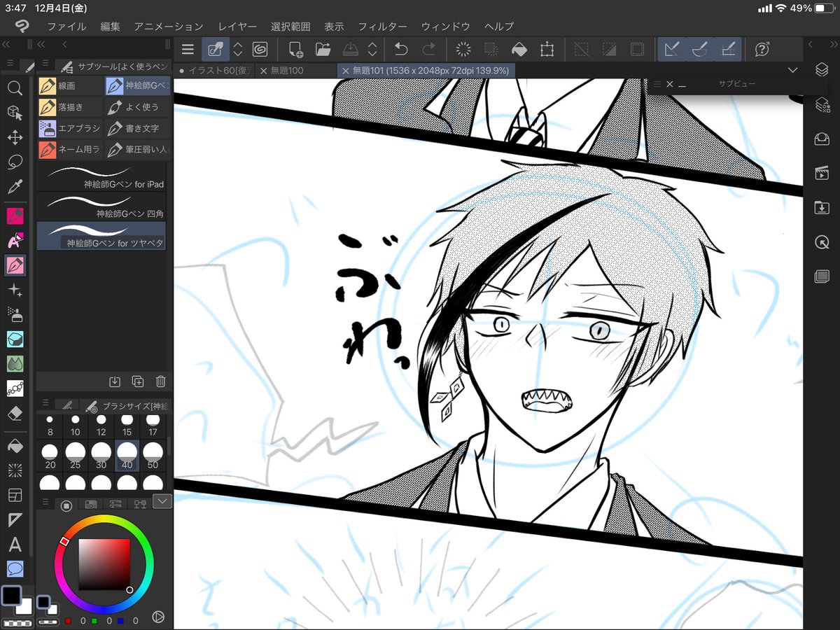Image resolution: width=840 pixels, height=630 pixels.
Task: Select the Balloon speech bubble tool
Action: click(x=15, y=569)
